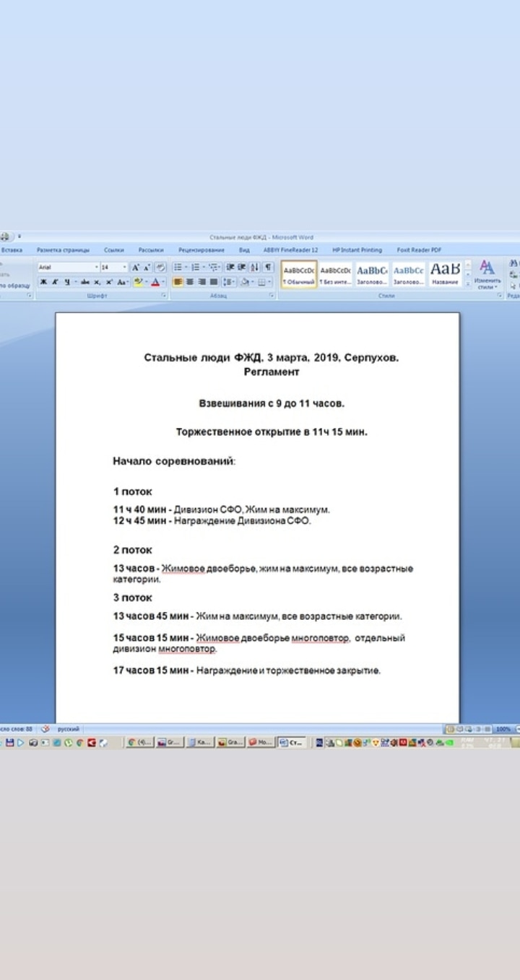
Task: Open the Paragraph dialog launcher
Action: (272, 296)
